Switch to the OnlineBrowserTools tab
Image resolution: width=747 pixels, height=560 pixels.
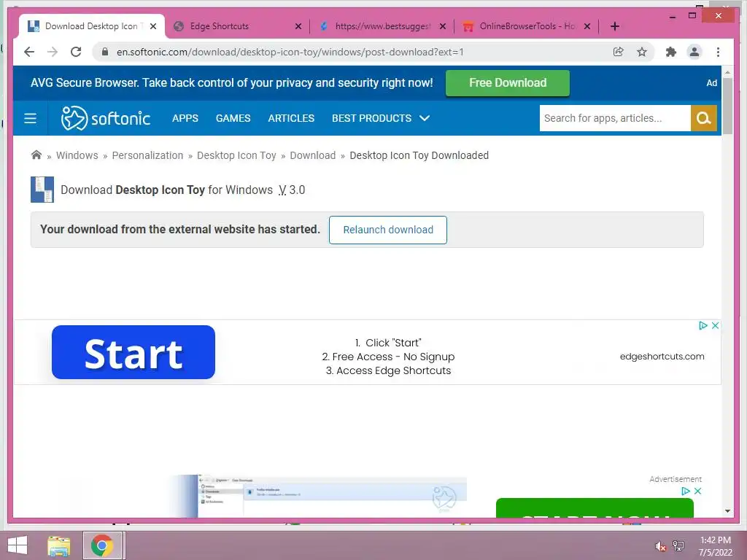[x=527, y=26]
